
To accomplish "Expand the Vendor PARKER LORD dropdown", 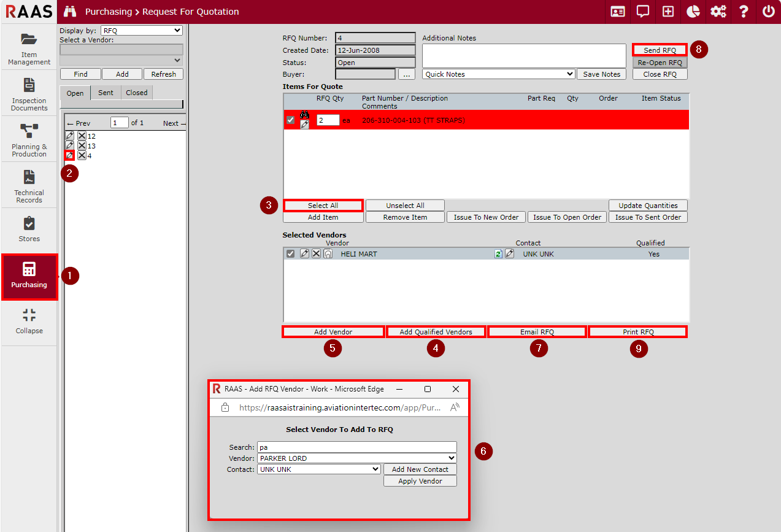I will (357, 458).
